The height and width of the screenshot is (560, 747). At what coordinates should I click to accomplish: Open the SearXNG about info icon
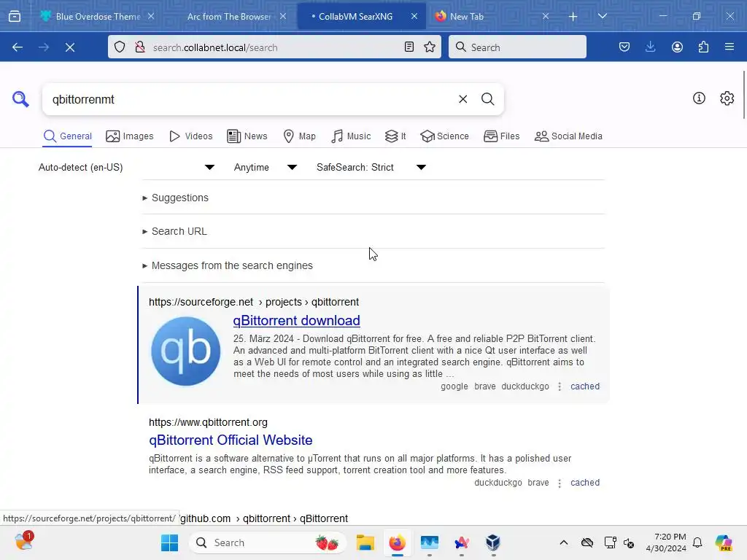pyautogui.click(x=699, y=98)
